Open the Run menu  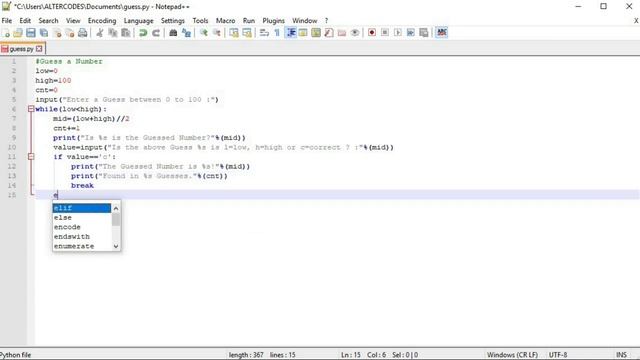[249, 20]
